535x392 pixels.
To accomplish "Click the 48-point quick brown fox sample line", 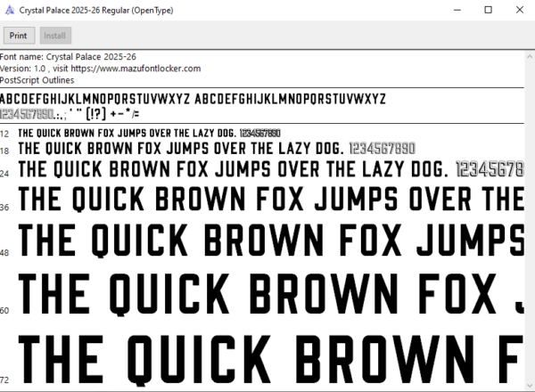I will (x=271, y=241).
